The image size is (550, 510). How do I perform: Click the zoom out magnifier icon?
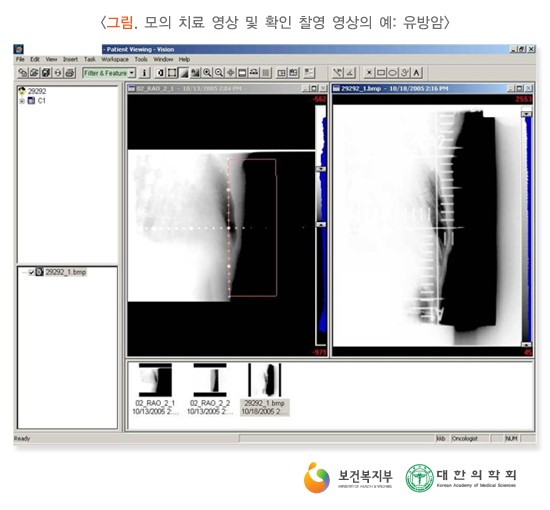coord(219,73)
